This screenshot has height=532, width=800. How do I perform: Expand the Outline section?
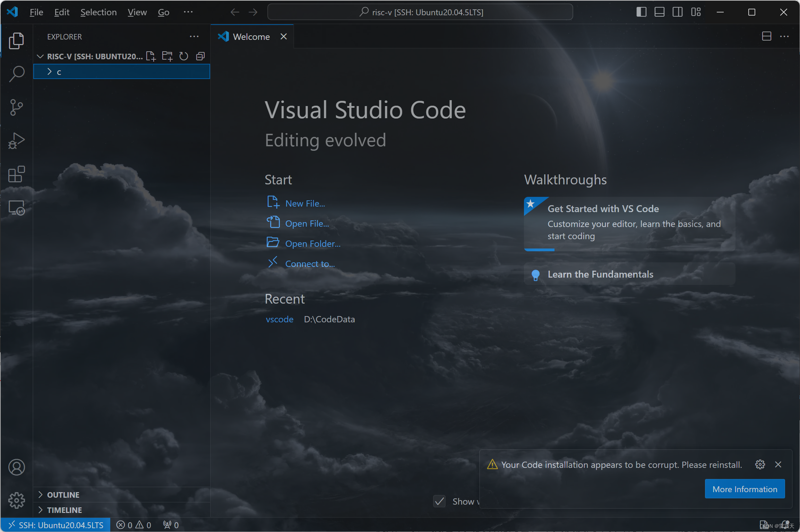click(122, 495)
